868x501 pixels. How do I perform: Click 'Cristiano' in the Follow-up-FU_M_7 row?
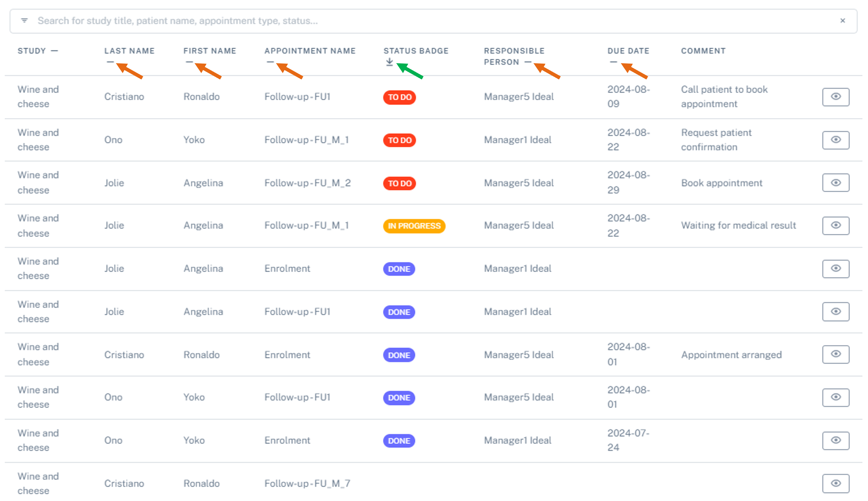[124, 484]
